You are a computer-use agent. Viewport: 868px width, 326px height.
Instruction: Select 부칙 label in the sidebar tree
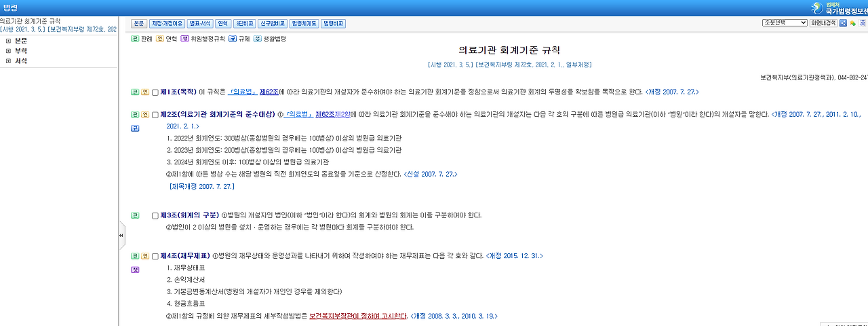point(21,51)
